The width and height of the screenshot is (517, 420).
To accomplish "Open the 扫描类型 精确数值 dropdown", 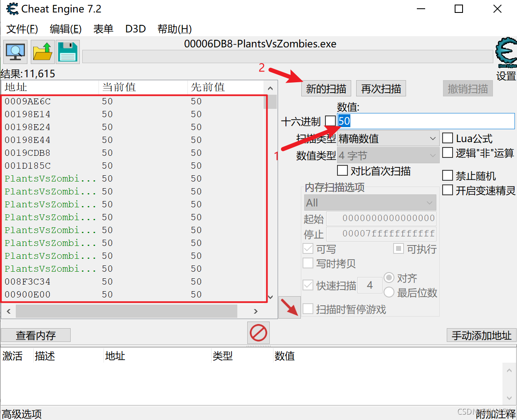I will pyautogui.click(x=388, y=138).
